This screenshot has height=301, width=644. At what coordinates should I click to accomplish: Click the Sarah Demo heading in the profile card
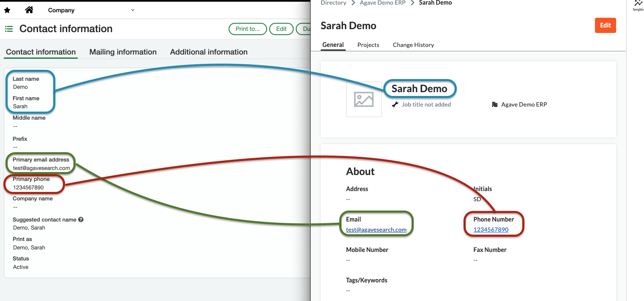[419, 89]
